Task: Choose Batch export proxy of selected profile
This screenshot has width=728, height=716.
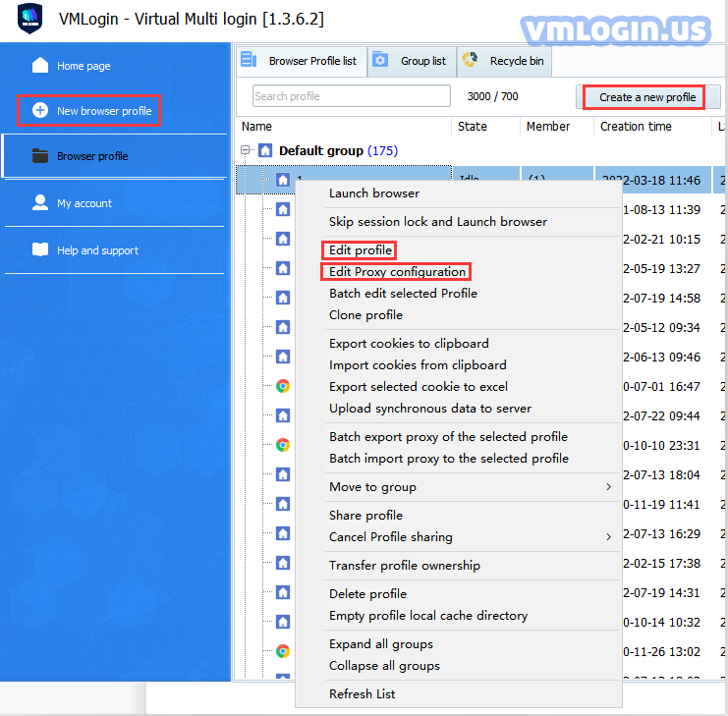Action: pos(459,437)
